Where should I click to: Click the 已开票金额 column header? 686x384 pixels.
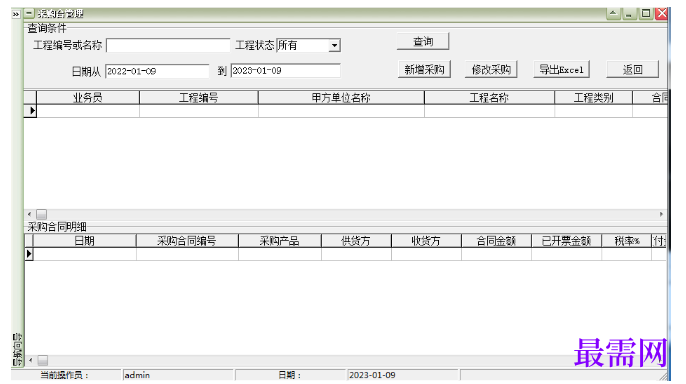click(x=566, y=241)
